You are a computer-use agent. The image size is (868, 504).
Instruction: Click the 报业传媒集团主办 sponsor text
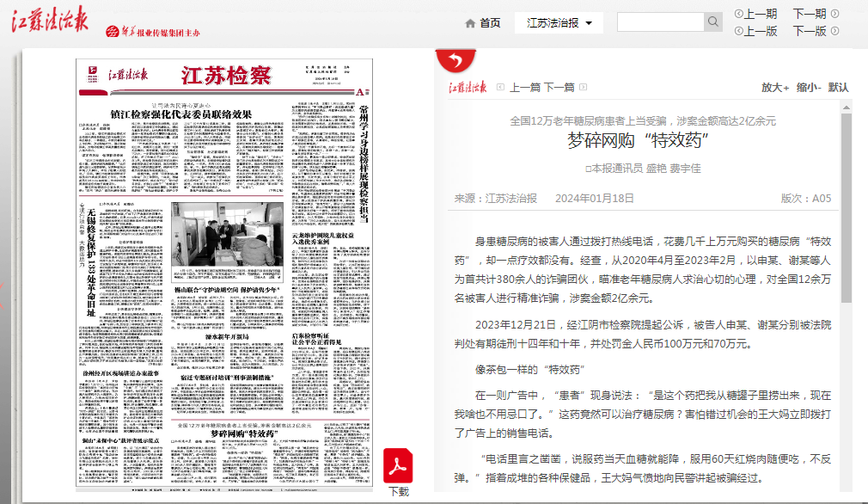(168, 33)
